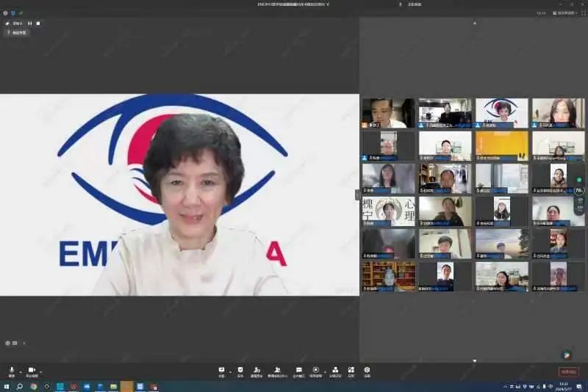Open the invite participants icon
Image resolution: width=588 pixels, height=392 pixels.
257,371
